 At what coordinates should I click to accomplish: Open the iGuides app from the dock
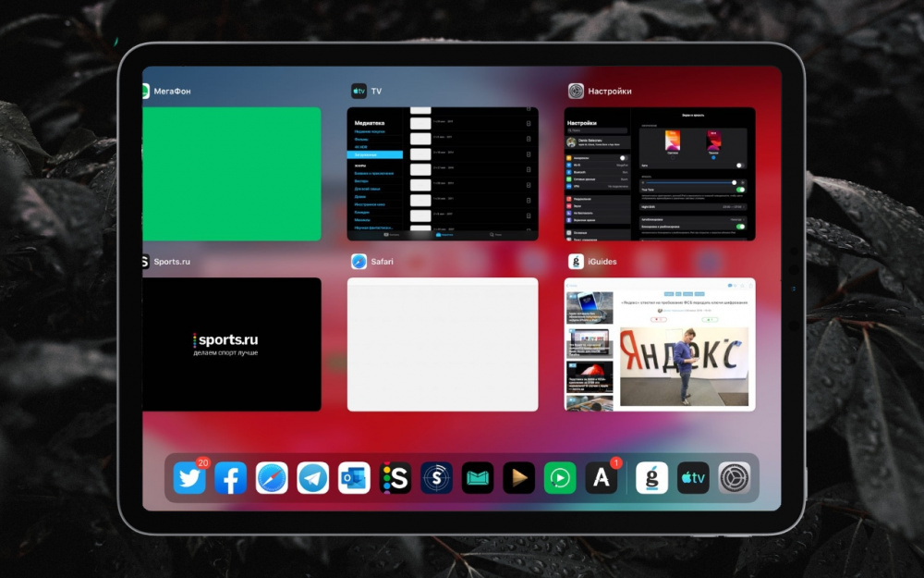tap(653, 477)
